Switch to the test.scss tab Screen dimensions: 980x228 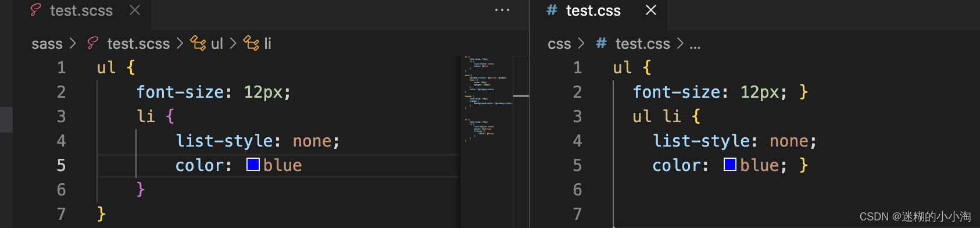81,10
